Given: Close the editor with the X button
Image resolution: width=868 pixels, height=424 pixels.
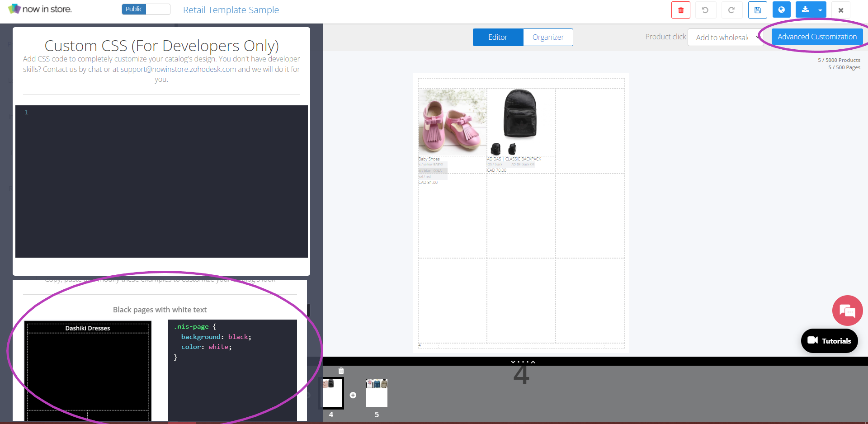Looking at the screenshot, I should [x=841, y=10].
